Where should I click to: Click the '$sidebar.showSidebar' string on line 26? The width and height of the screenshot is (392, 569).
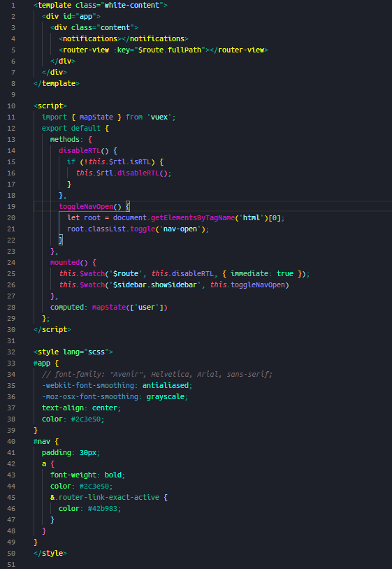155,285
